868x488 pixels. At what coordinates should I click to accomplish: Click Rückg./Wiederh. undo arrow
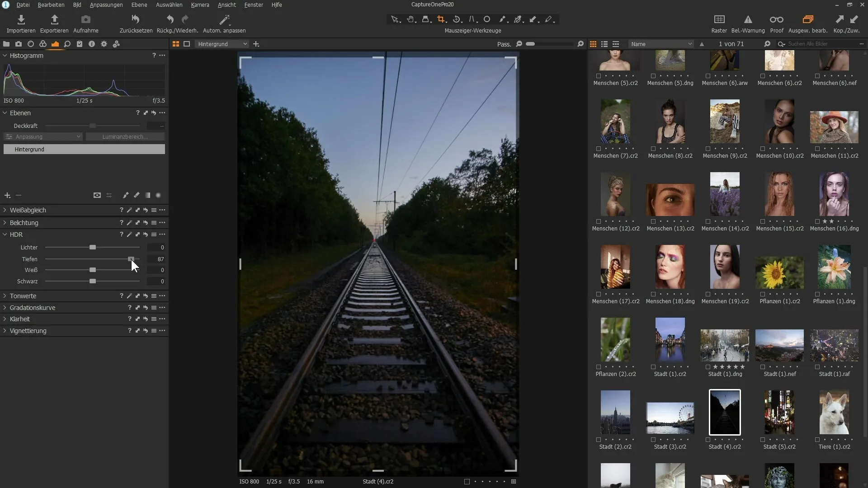click(170, 19)
